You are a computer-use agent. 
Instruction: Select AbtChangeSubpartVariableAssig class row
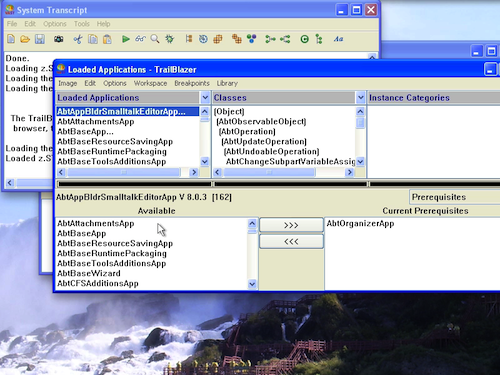[x=284, y=161]
